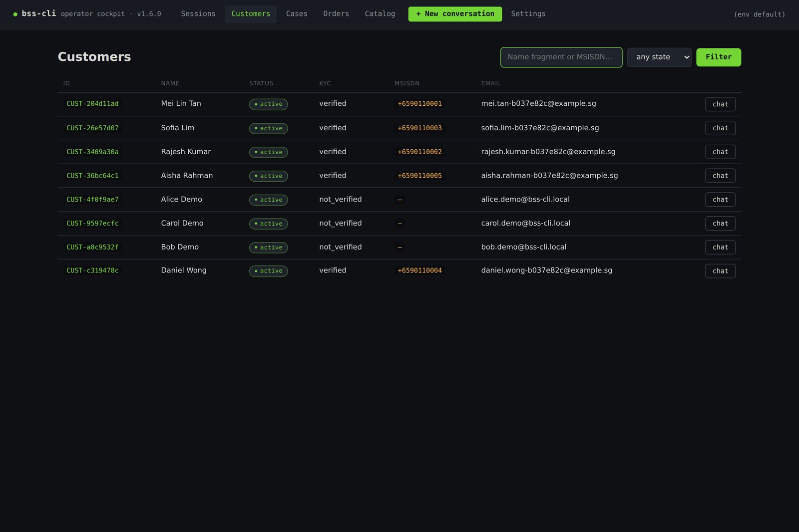Open the Settings tab
The width and height of the screenshot is (799, 532).
[x=528, y=14]
